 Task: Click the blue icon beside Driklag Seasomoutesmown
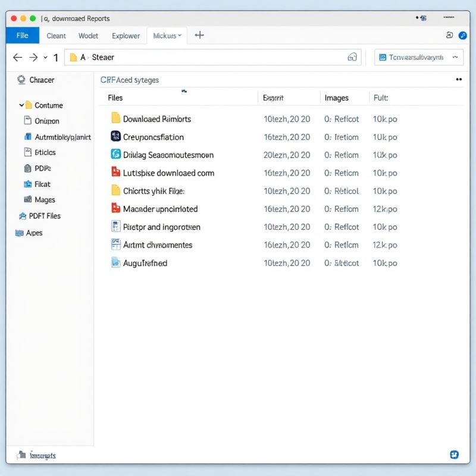click(115, 154)
